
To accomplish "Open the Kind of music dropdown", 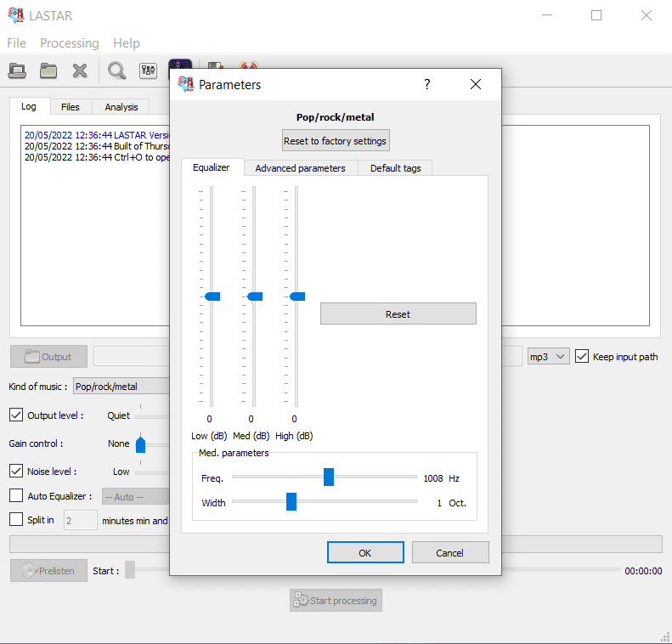I will click(x=121, y=386).
